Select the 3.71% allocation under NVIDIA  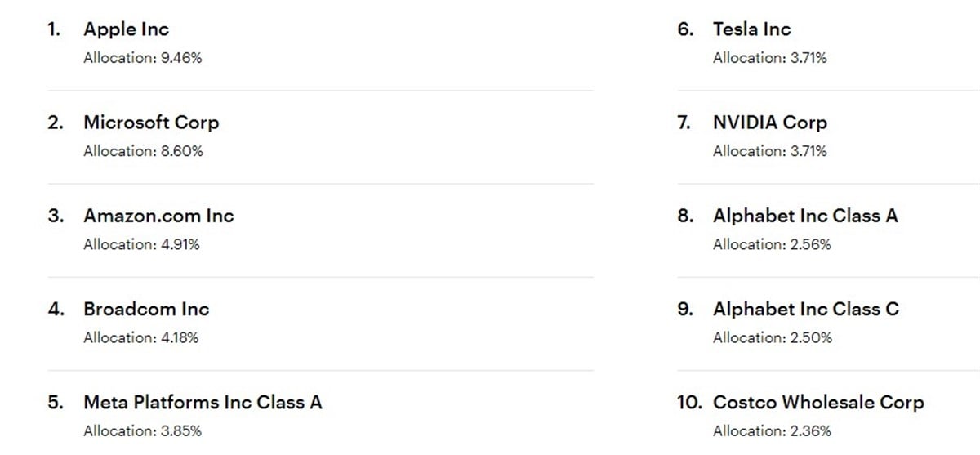tap(769, 151)
